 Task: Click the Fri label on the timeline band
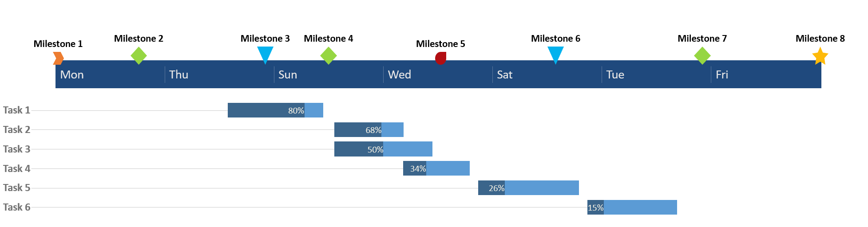point(722,75)
